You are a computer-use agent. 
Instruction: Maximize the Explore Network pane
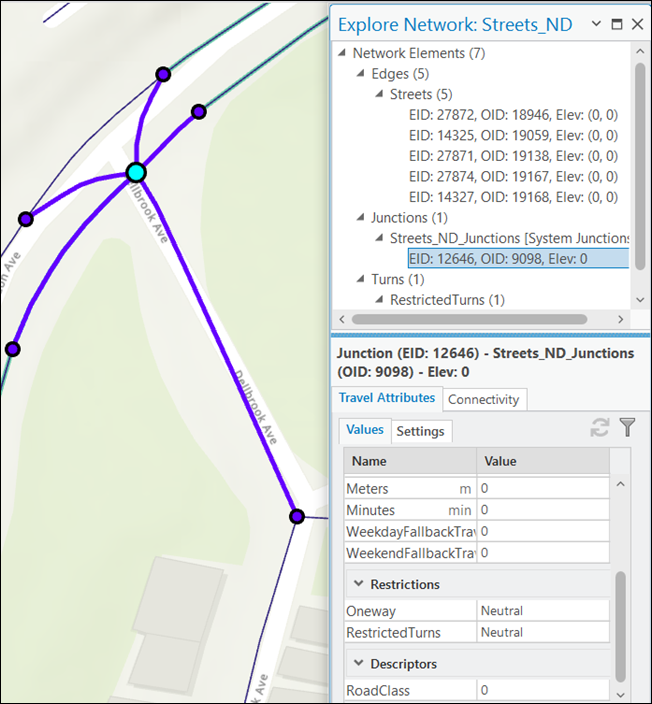[x=617, y=24]
